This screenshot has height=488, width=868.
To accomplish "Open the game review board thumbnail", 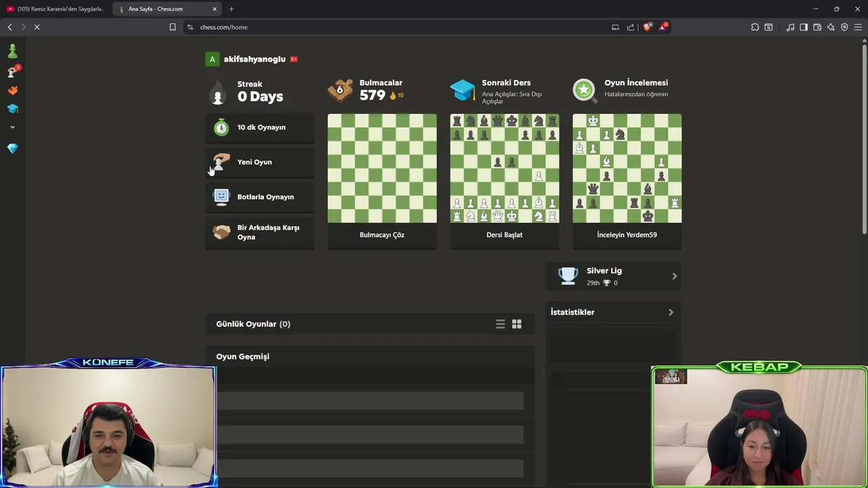I will point(627,168).
